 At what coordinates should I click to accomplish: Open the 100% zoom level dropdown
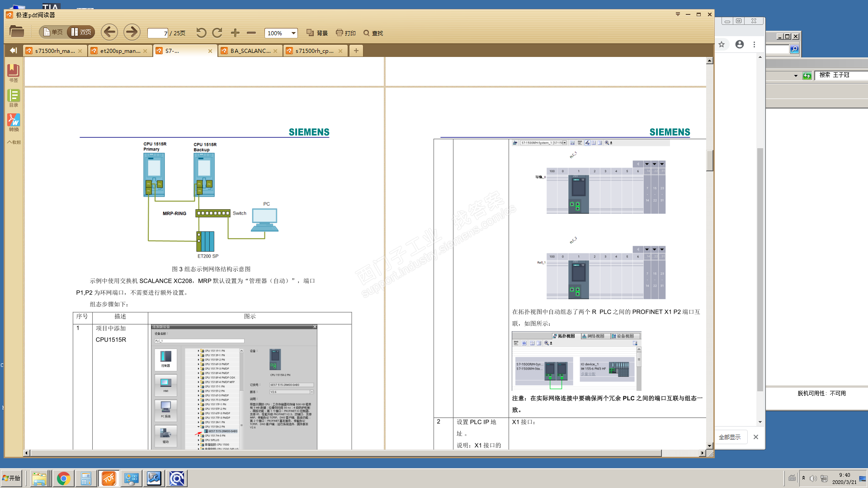point(293,33)
